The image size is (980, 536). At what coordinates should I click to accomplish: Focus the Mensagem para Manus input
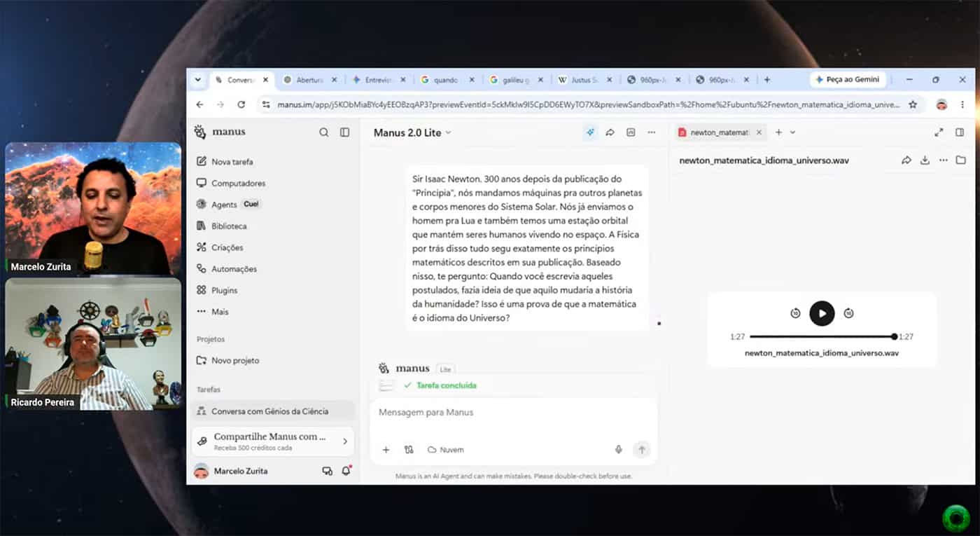pos(514,413)
